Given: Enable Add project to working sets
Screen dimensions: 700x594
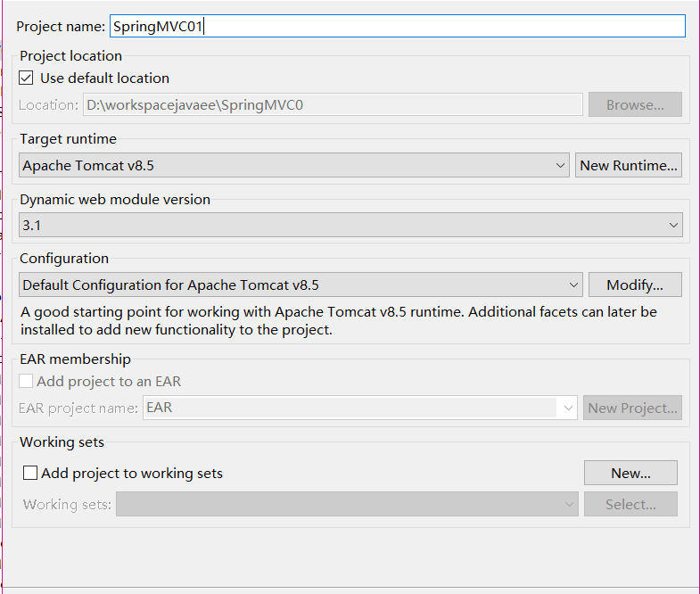Looking at the screenshot, I should click(30, 473).
